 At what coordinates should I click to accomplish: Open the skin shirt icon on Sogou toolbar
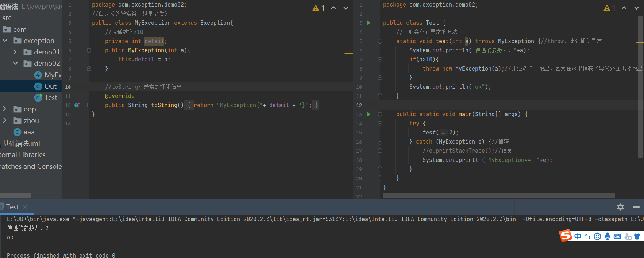point(637,236)
